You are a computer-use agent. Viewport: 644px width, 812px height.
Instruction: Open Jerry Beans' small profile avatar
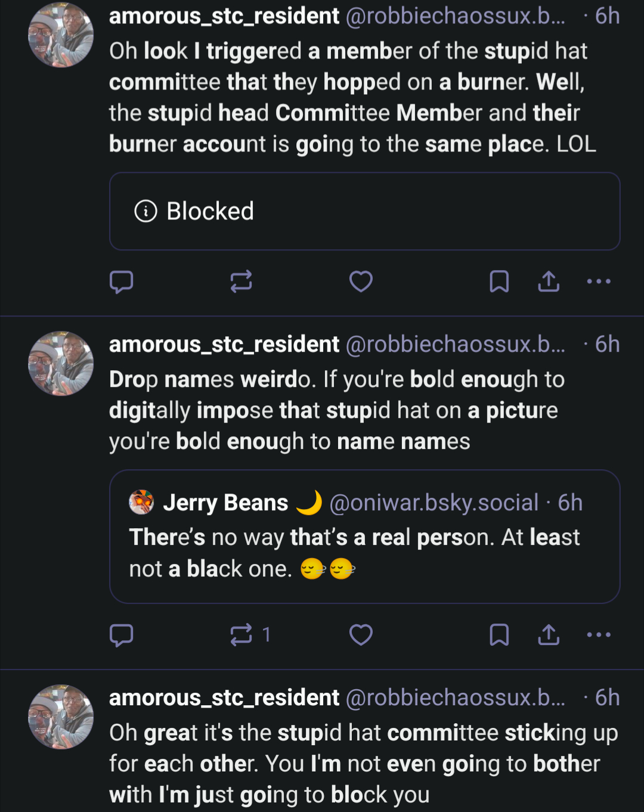point(141,503)
